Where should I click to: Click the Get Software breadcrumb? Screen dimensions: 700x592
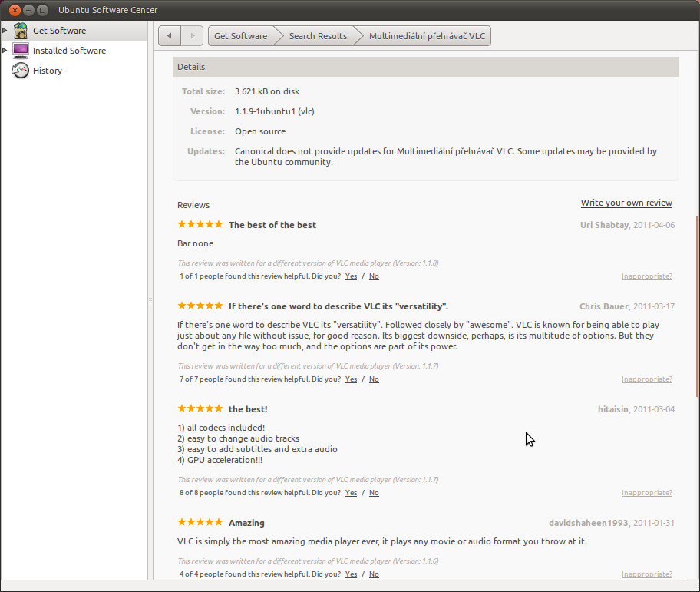[x=241, y=36]
